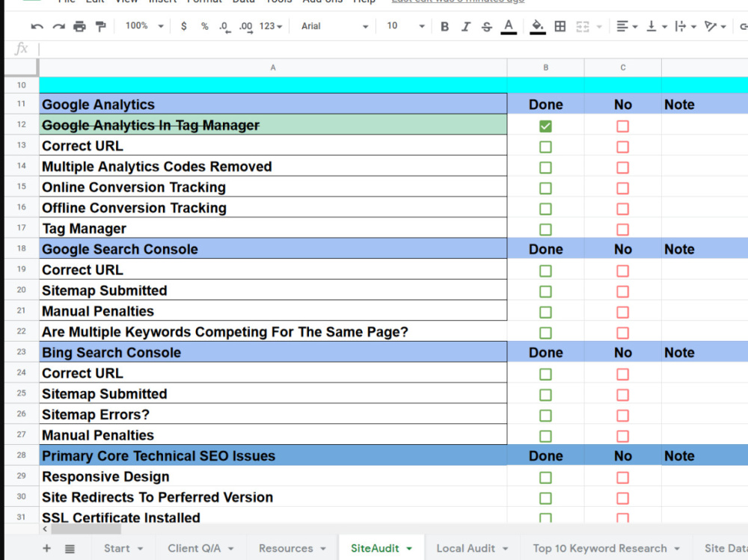
Task: Click the Undo arrow icon
Action: coord(37,26)
